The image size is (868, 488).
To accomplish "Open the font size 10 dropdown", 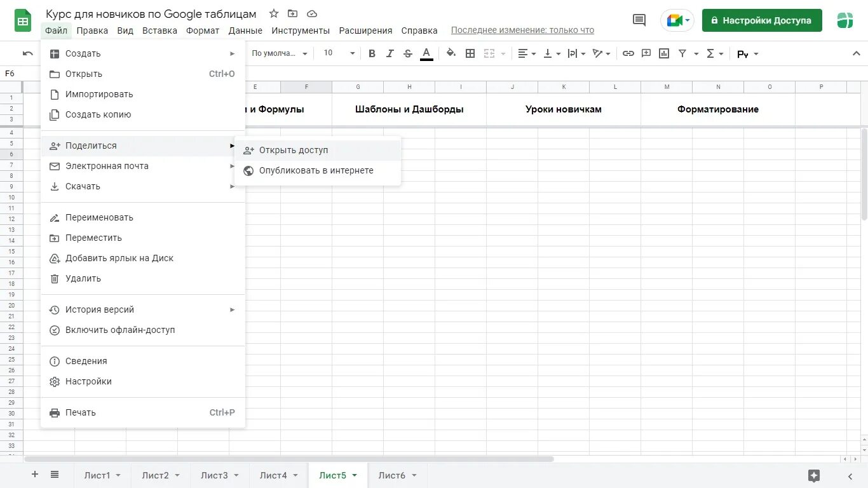I will pos(339,53).
